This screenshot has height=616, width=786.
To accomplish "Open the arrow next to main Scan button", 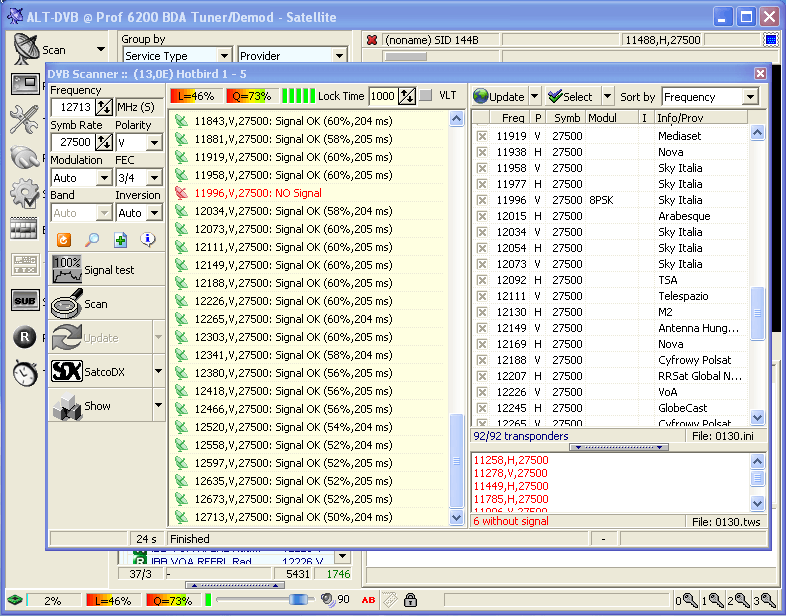I will [x=101, y=49].
